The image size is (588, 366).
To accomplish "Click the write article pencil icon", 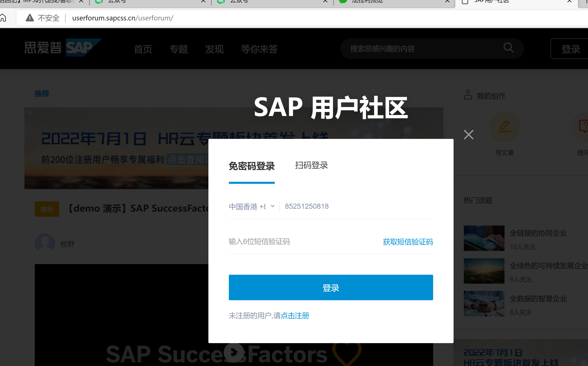I will click(504, 127).
